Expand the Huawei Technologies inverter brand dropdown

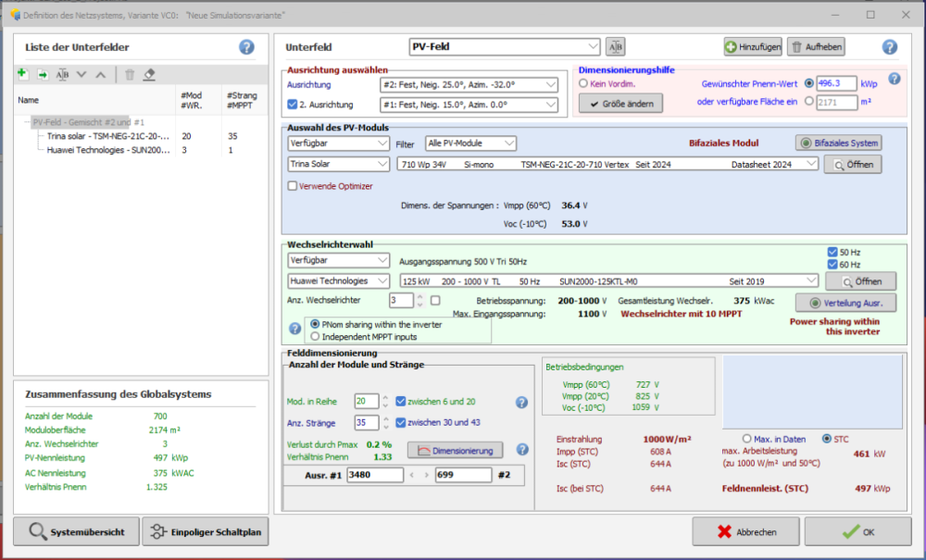click(339, 280)
